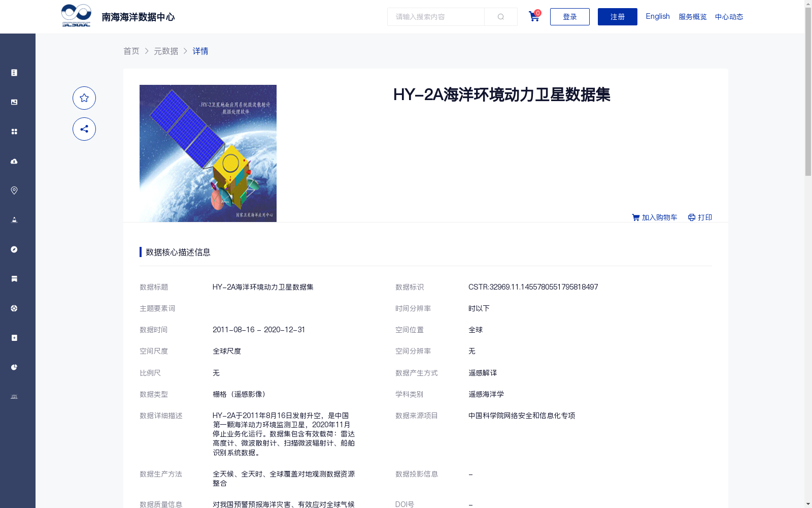Click the 打印 printer icon
The image size is (812, 508).
pos(692,217)
